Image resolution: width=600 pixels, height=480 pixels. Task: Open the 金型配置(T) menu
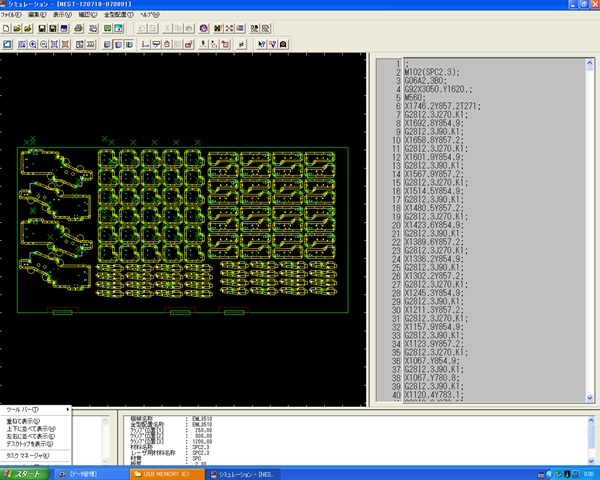click(119, 15)
